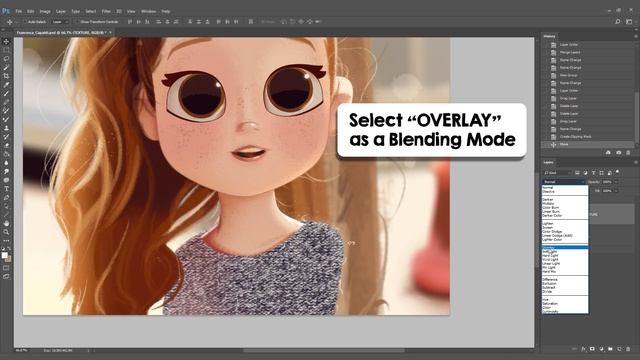640x360 pixels.
Task: Choose Multiply in the blend mode list
Action: tap(565, 203)
